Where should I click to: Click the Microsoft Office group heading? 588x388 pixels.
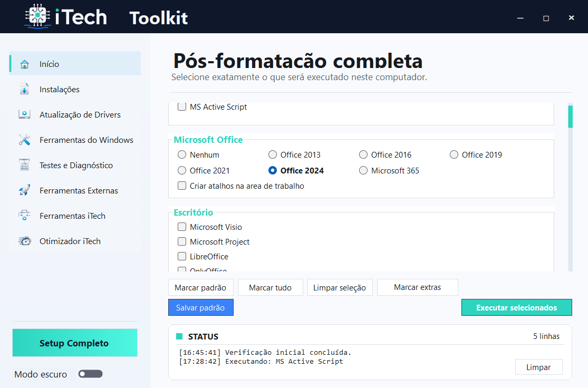tap(208, 140)
